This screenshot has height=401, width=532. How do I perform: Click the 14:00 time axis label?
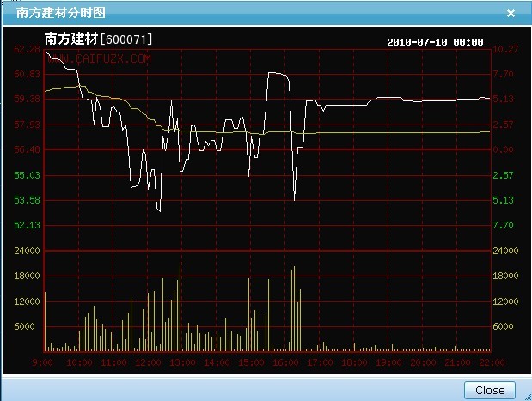pos(217,362)
